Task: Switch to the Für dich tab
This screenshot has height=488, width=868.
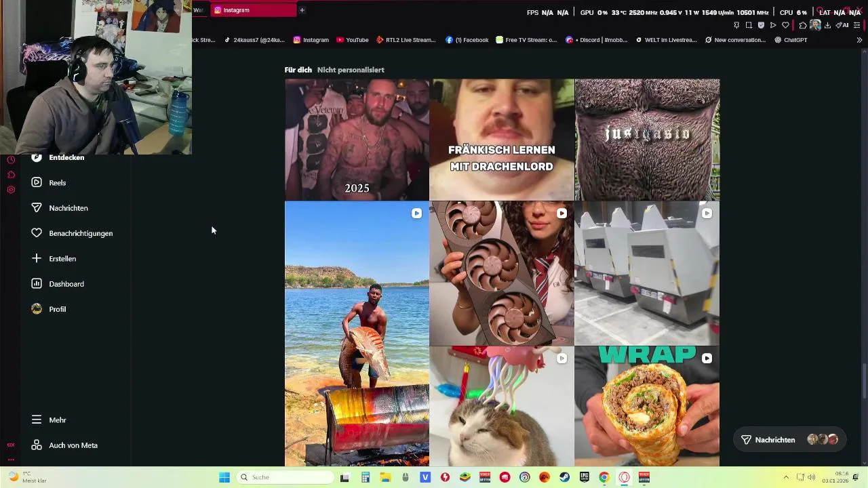Action: 298,70
